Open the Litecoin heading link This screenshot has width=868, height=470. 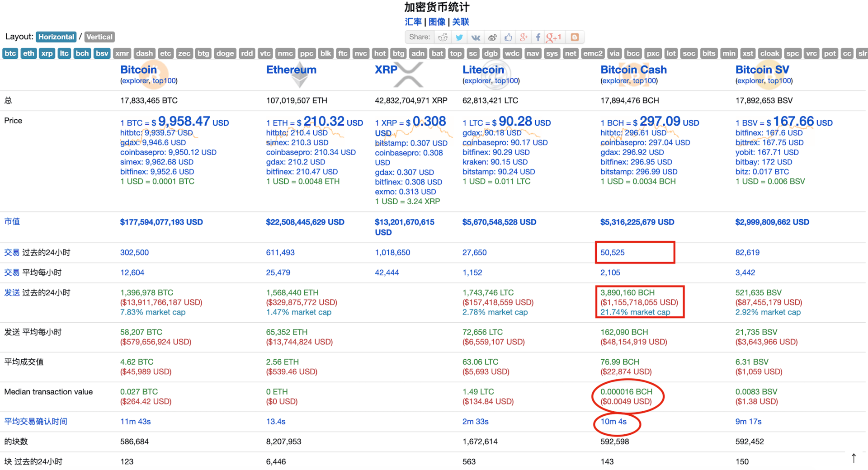tap(483, 70)
